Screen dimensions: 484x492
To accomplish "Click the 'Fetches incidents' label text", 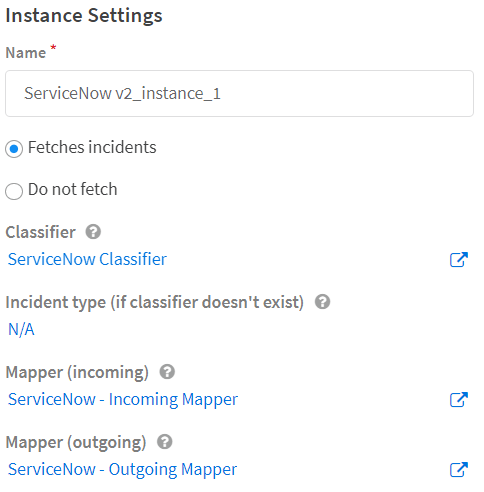I will click(x=92, y=147).
